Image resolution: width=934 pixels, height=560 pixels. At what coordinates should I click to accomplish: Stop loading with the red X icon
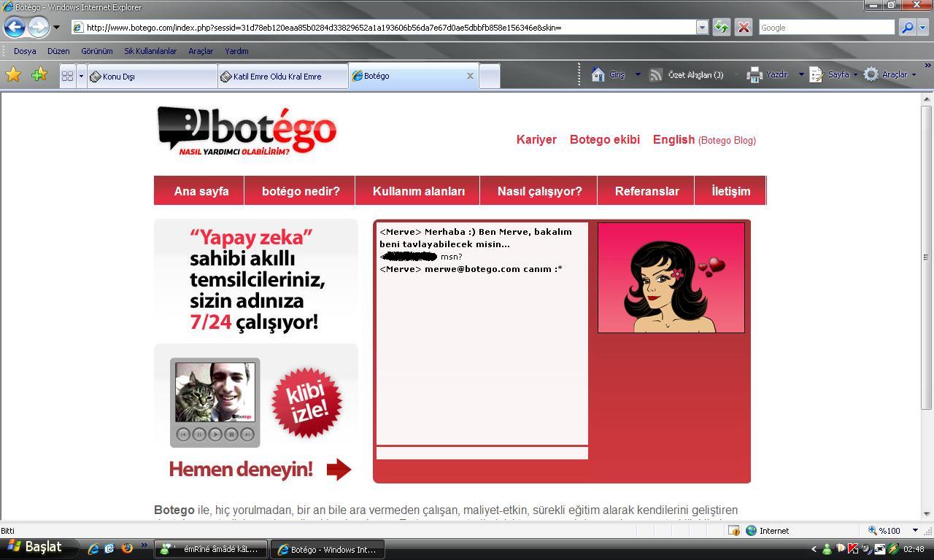[x=743, y=27]
